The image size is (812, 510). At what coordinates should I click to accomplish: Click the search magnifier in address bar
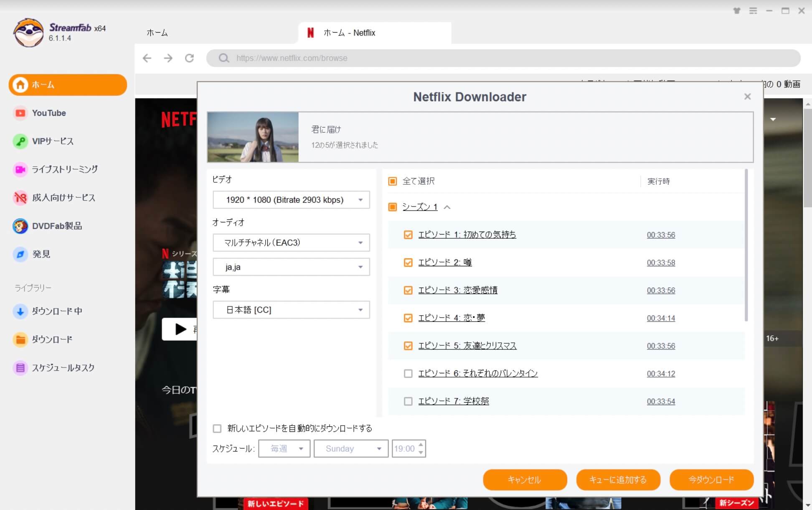click(x=224, y=58)
